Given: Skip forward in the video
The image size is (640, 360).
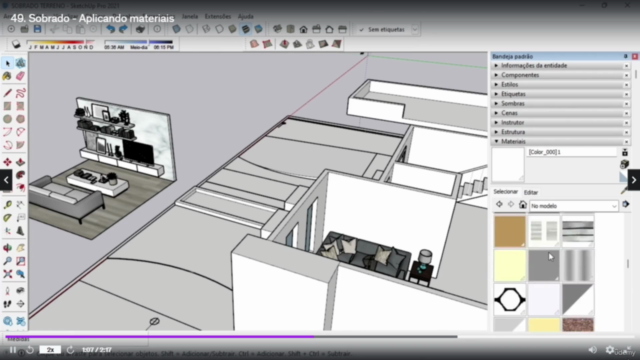Looking at the screenshot, I should click(x=70, y=350).
